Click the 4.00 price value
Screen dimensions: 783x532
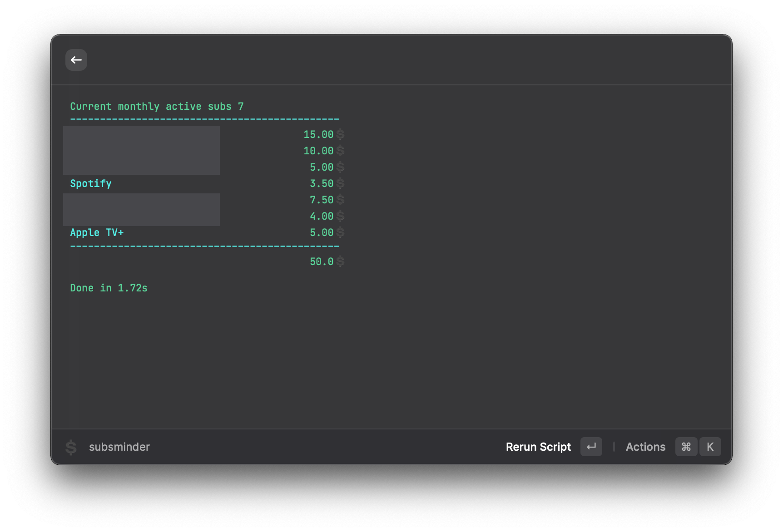pyautogui.click(x=322, y=216)
